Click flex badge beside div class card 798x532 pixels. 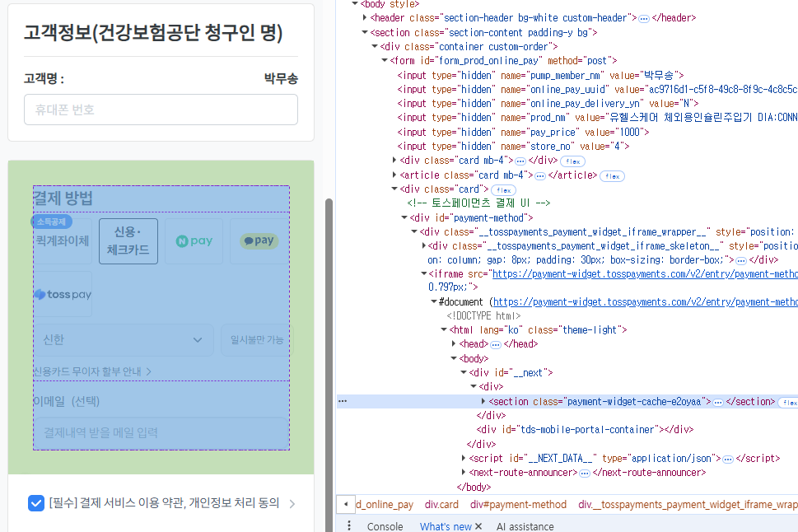(x=503, y=190)
